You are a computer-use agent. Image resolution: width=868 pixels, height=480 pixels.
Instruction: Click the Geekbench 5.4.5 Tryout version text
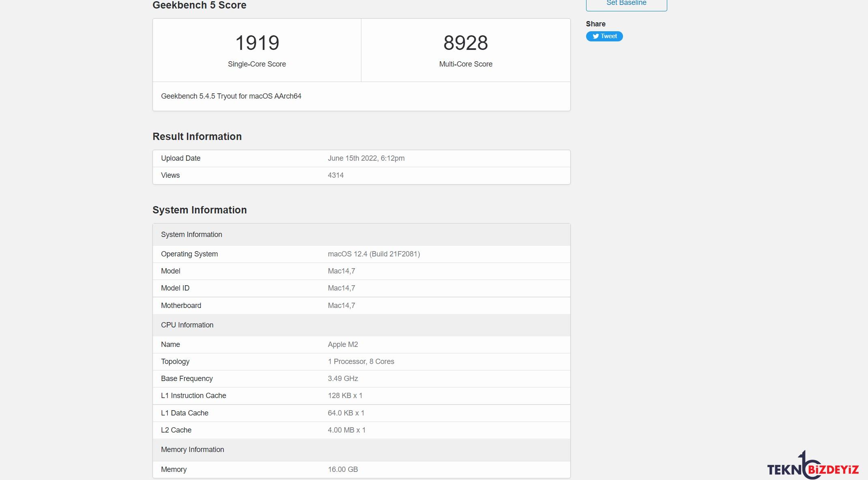pos(231,96)
